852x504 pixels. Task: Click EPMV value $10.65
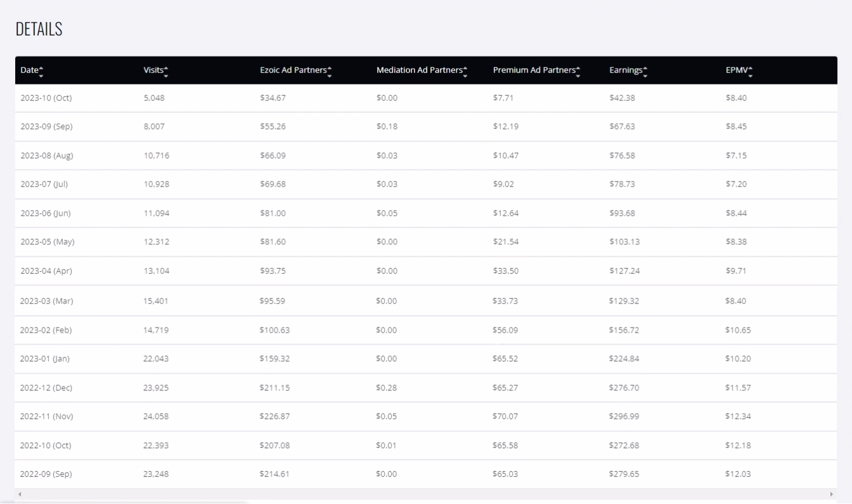[738, 330]
